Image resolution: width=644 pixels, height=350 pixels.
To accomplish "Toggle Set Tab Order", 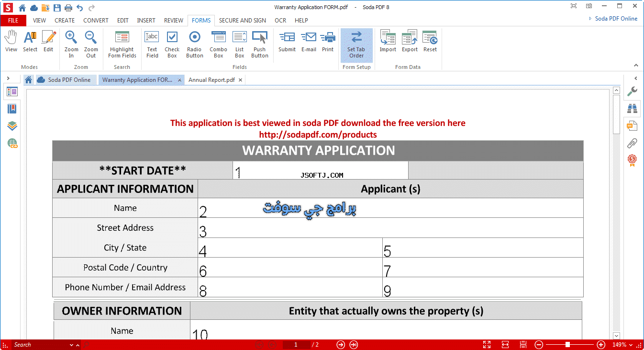I will point(356,45).
